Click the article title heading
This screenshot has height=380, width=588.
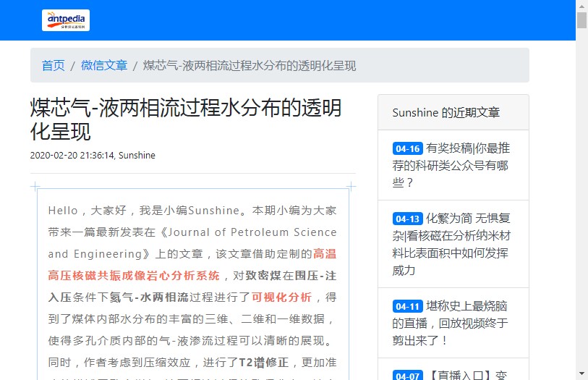click(185, 120)
